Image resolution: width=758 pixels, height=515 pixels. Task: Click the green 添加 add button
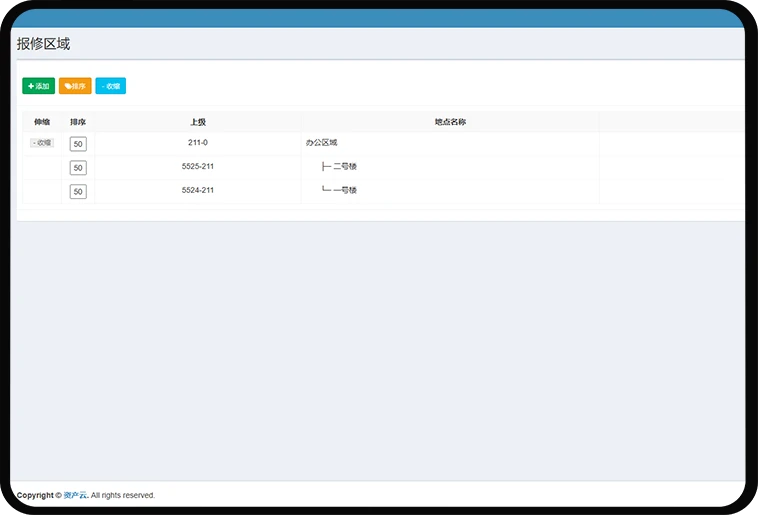(x=38, y=86)
